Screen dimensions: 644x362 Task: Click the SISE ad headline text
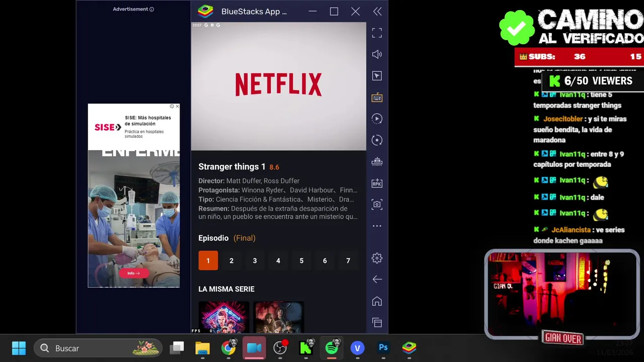pyautogui.click(x=148, y=121)
